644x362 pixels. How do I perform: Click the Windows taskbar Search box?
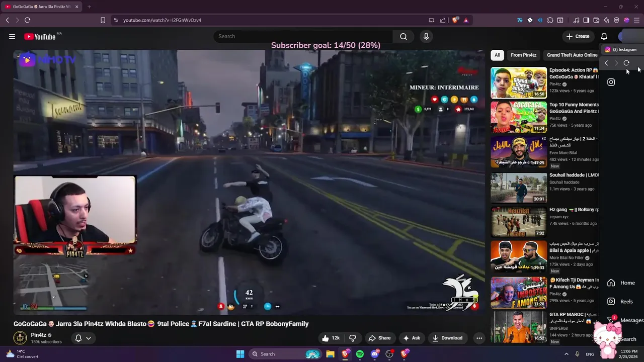[285, 354]
